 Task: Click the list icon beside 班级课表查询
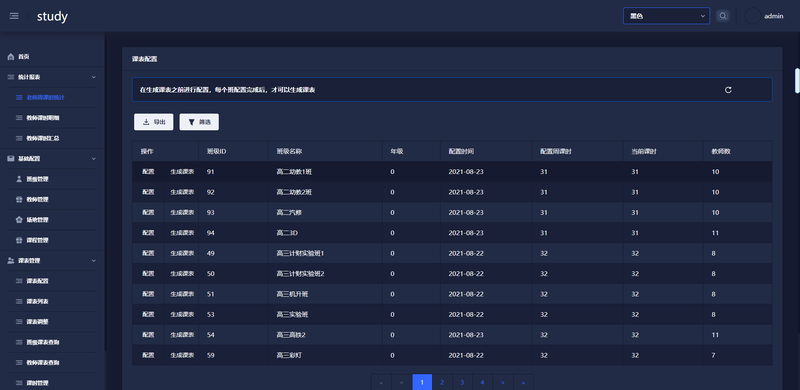tap(19, 342)
